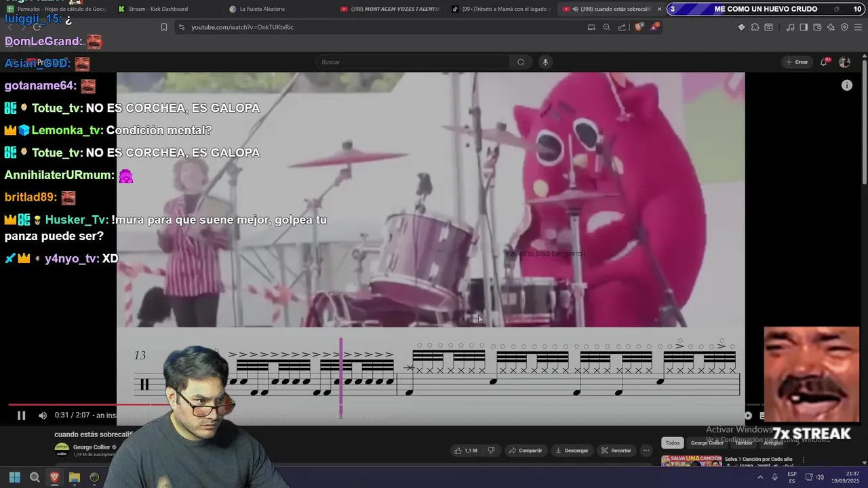Click the Crear button
The width and height of the screenshot is (868, 488).
[797, 62]
